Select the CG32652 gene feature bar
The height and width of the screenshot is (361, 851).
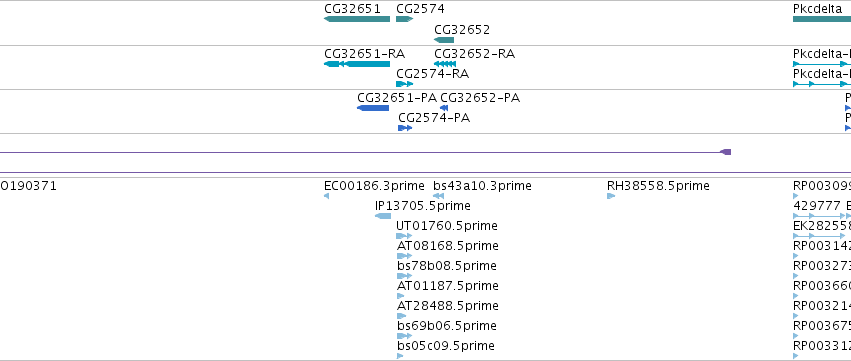[444, 40]
